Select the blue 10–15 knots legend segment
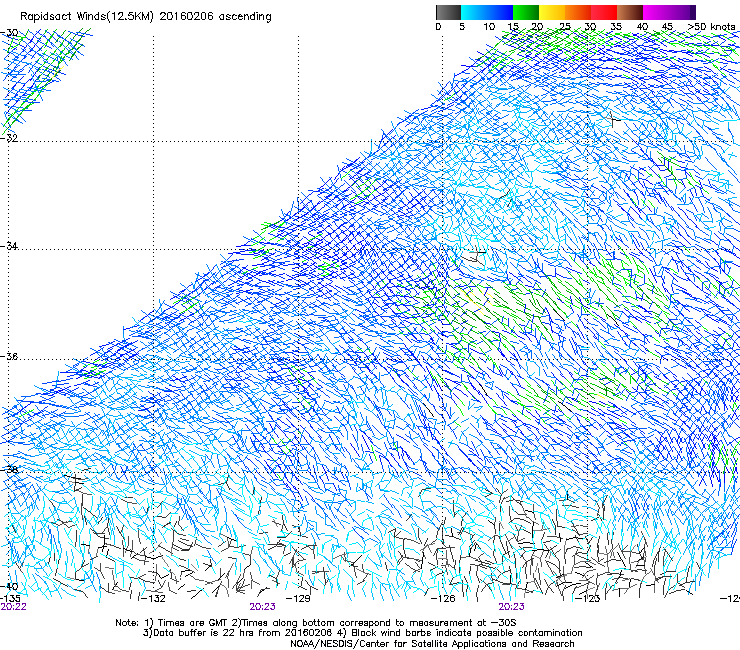Viewport: 740px width, 650px height. click(x=500, y=12)
